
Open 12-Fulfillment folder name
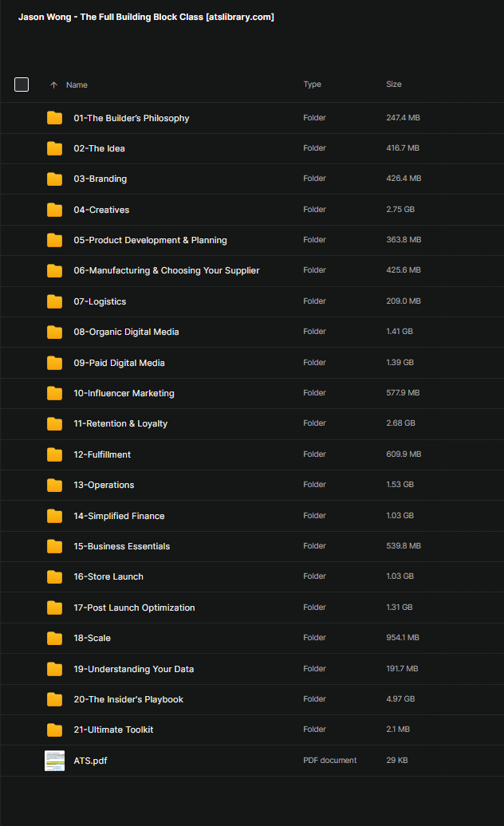point(102,454)
